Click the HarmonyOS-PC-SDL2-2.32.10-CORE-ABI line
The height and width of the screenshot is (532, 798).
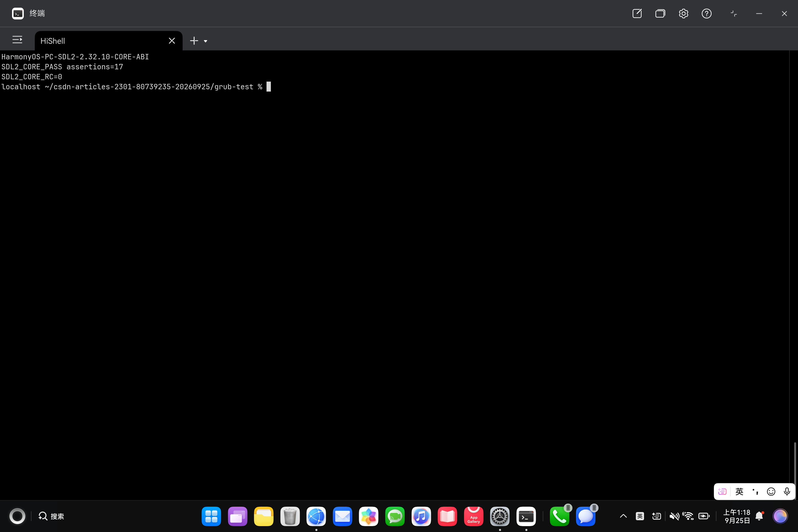coord(75,57)
